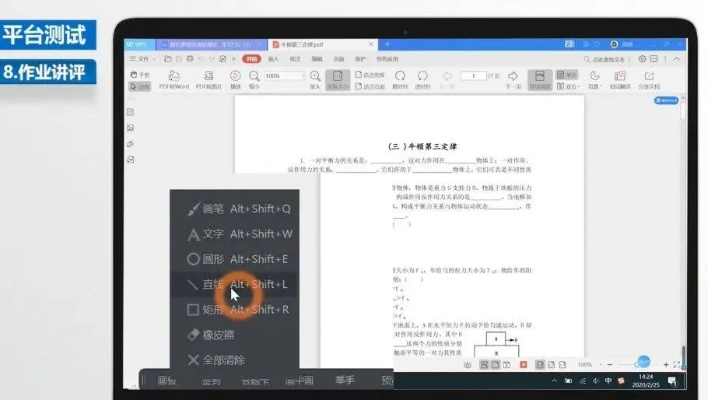Screen dimensions: 708x400
Task: Switch to the 牛顿第三定律.pdf tab
Action: point(309,44)
